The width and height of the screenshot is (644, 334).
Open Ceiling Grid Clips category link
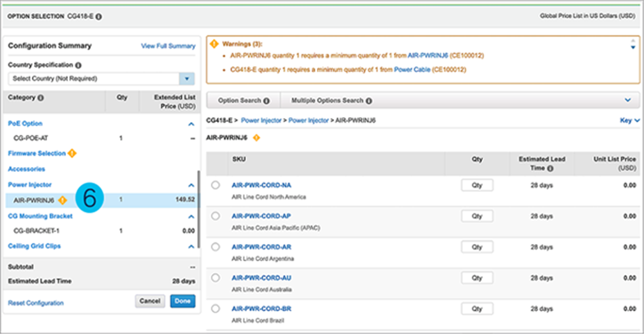[34, 246]
